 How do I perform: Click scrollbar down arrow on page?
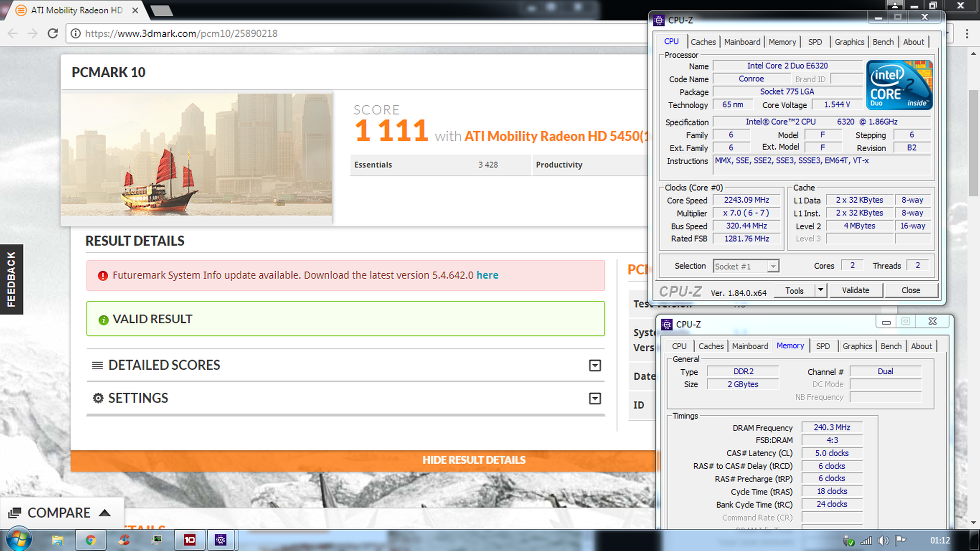click(x=973, y=523)
